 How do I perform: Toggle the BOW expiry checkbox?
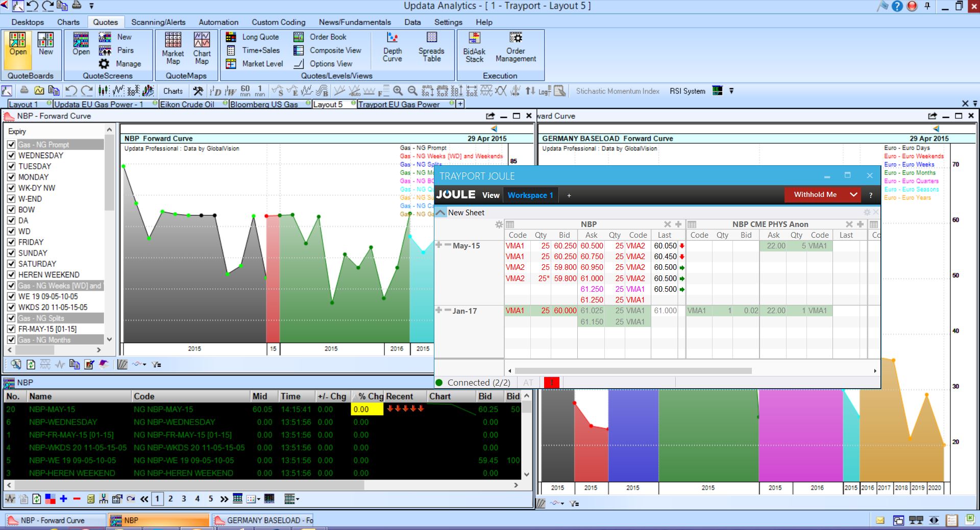pyautogui.click(x=11, y=210)
